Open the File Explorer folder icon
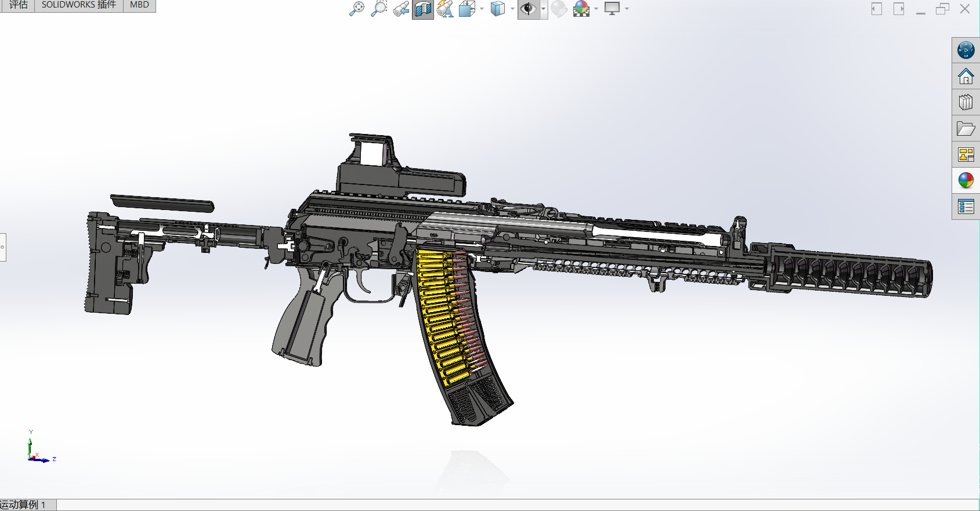This screenshot has width=980, height=511. [x=966, y=128]
